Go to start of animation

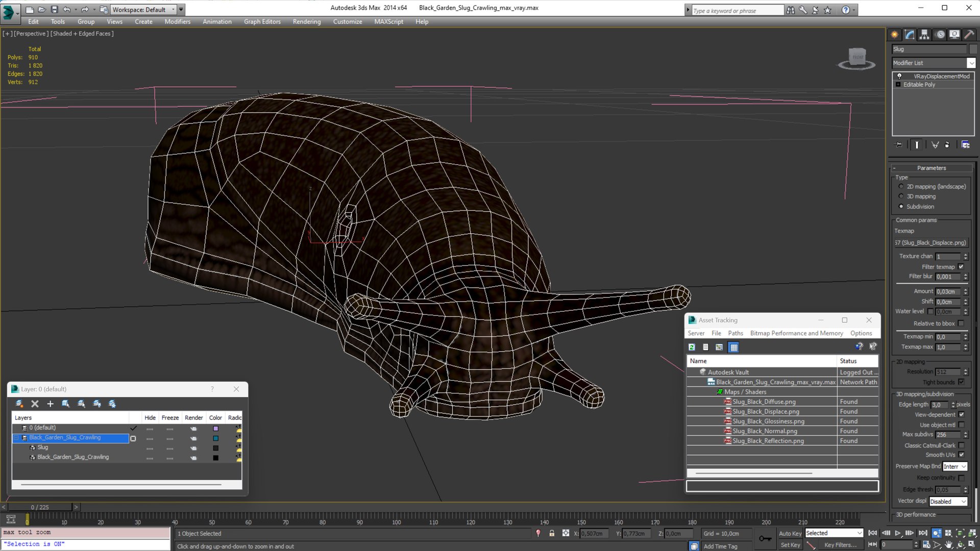pyautogui.click(x=873, y=533)
